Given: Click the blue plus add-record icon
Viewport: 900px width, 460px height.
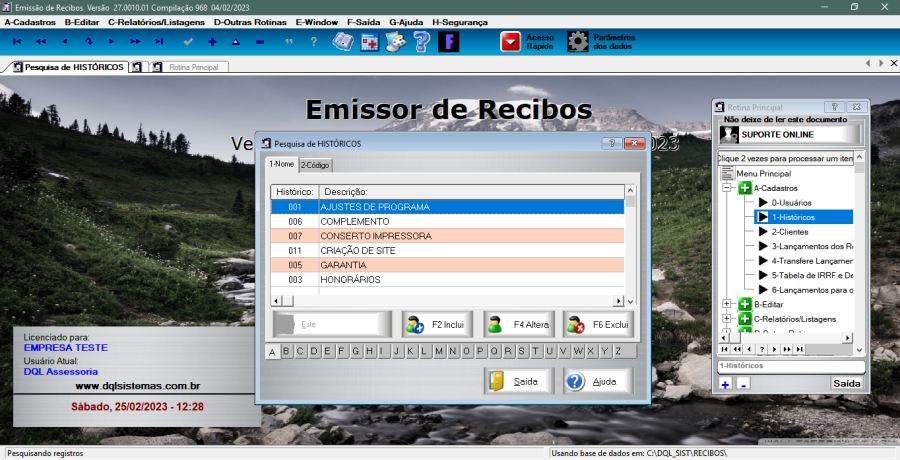Looking at the screenshot, I should tap(212, 42).
